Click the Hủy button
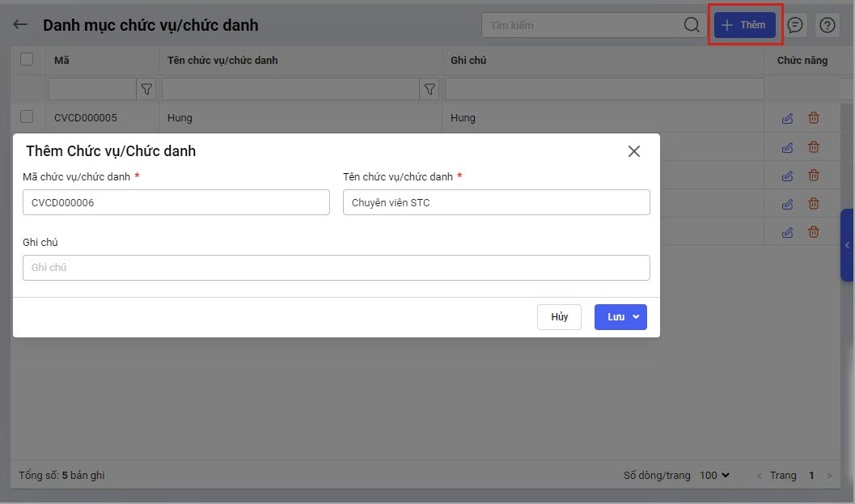855x504 pixels. [559, 317]
